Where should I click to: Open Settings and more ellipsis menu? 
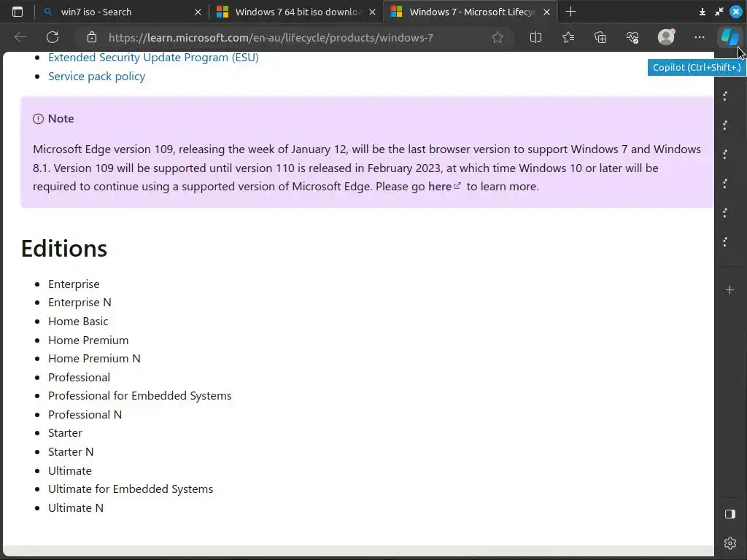click(700, 37)
